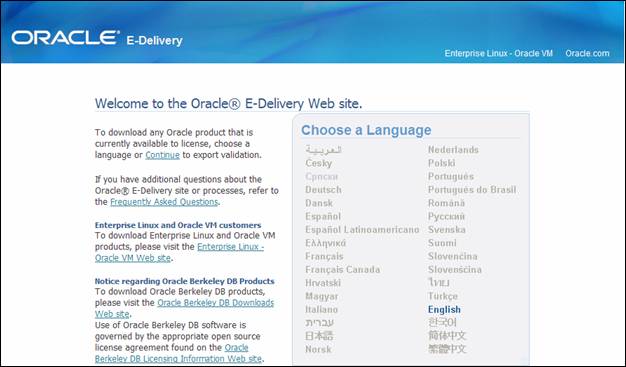Click the E-Delivery text beside Oracle logo
Image resolution: width=626 pixels, height=367 pixels.
[154, 41]
